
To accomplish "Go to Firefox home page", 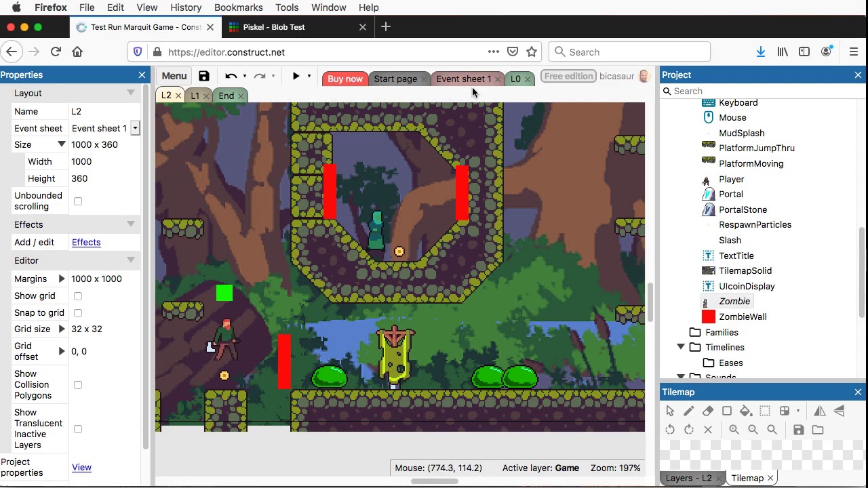I will [x=77, y=52].
